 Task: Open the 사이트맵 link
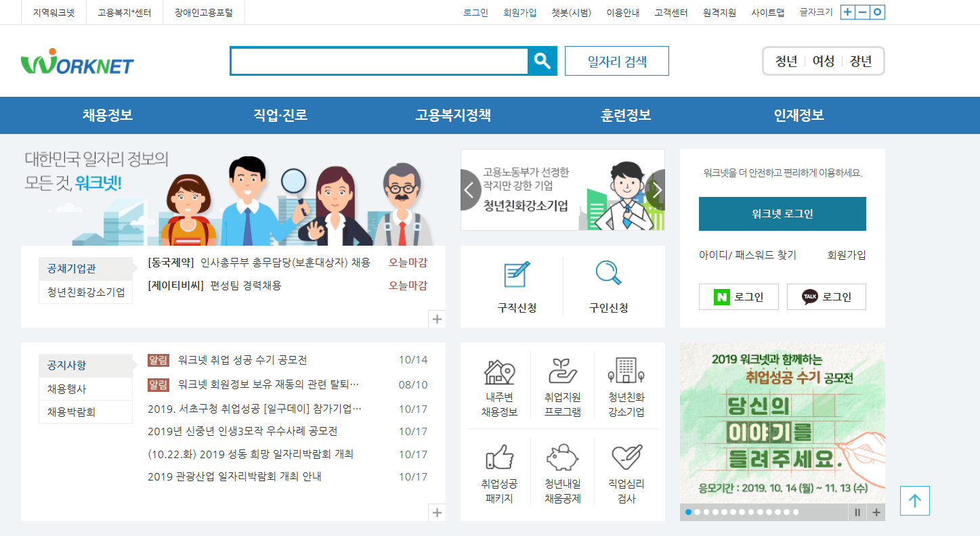[767, 12]
